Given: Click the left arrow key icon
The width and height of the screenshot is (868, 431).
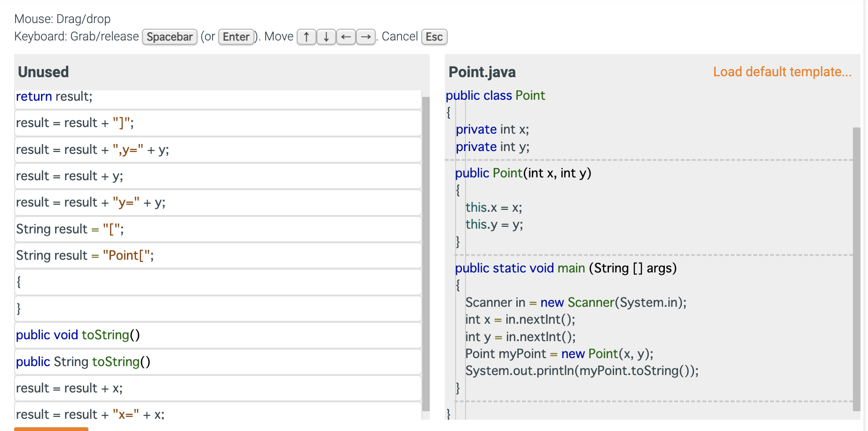Looking at the screenshot, I should point(347,37).
